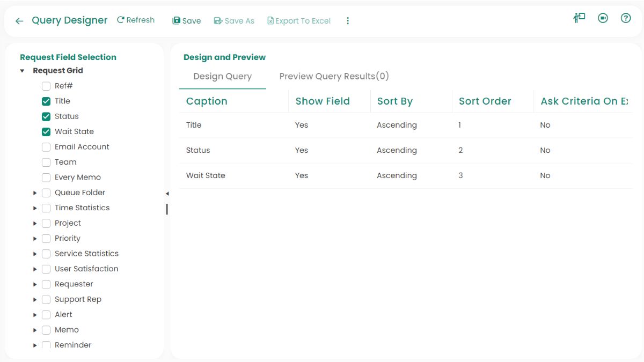The width and height of the screenshot is (644, 362).
Task: Click the Refresh icon button
Action: click(x=121, y=20)
